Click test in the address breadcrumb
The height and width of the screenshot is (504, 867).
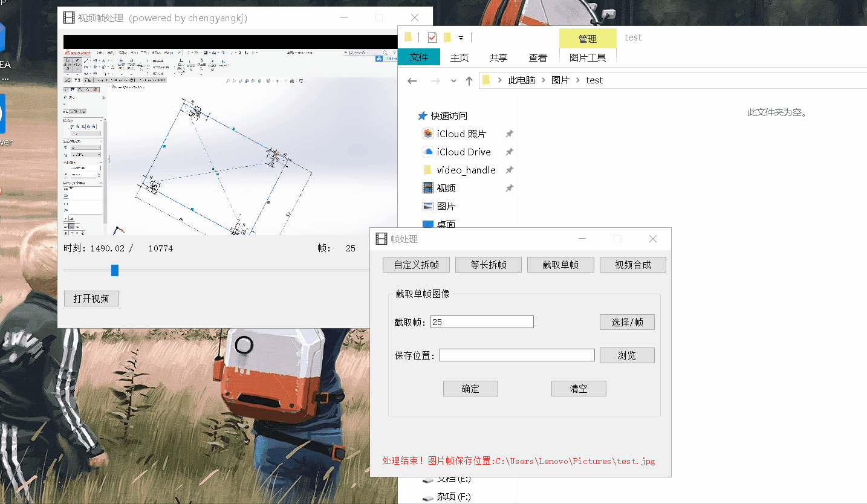click(594, 80)
